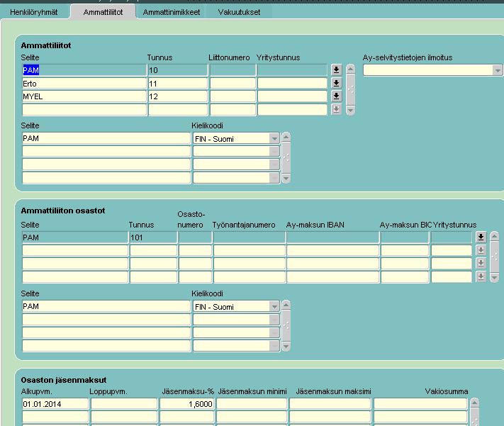Click Vakiosumma field in first row

click(420, 404)
